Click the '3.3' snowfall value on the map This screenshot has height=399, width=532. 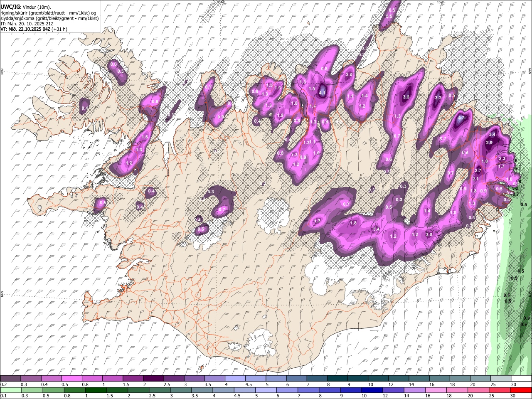tap(438, 98)
